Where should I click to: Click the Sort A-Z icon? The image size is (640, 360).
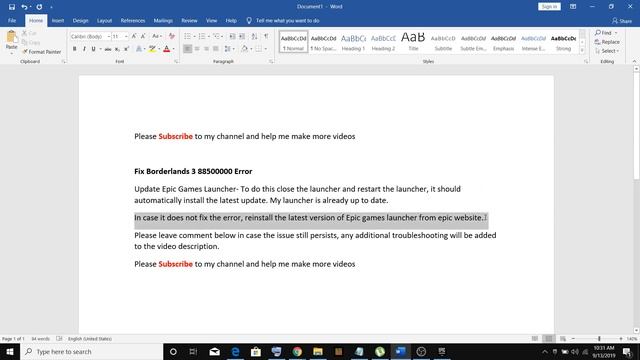(x=254, y=36)
